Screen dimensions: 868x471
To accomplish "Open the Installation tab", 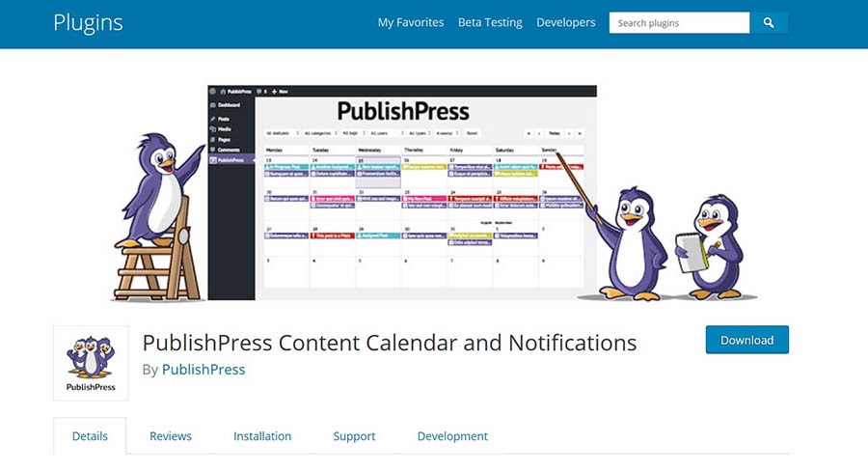I will [262, 436].
